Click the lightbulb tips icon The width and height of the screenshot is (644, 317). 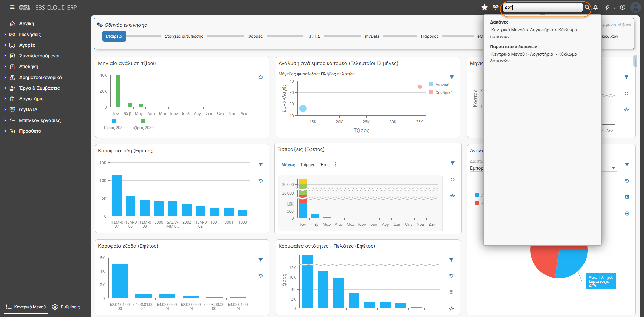(x=495, y=7)
